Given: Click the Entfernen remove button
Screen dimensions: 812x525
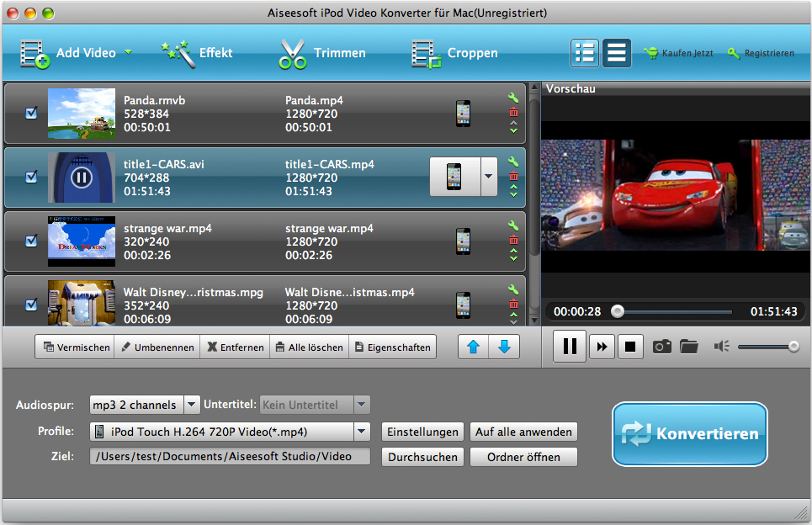Looking at the screenshot, I should pos(235,347).
